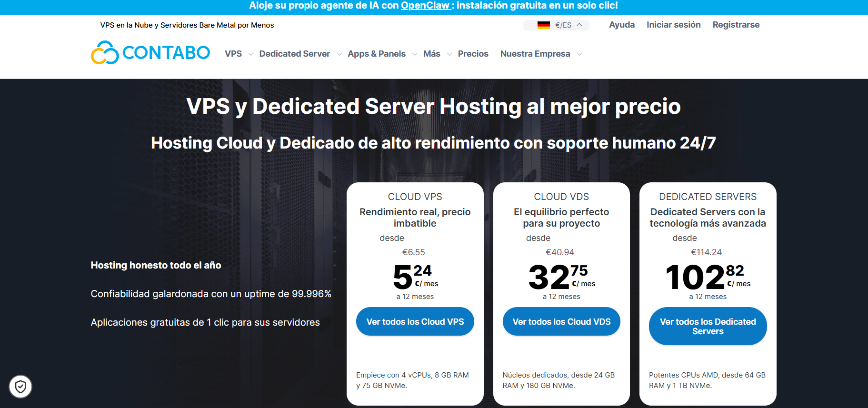868x408 pixels.
Task: Click the 99.996% uptime reliability line
Action: click(x=211, y=294)
